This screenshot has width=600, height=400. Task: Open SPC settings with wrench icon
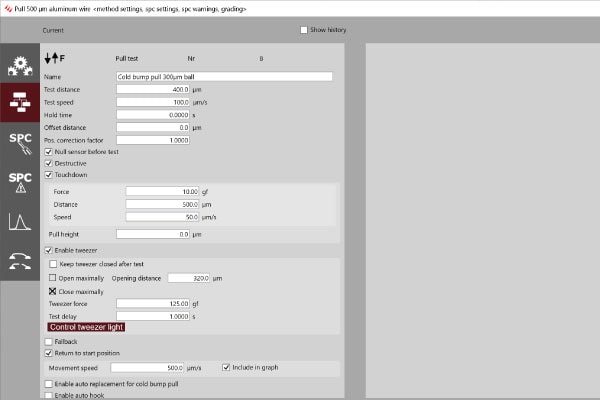20,141
